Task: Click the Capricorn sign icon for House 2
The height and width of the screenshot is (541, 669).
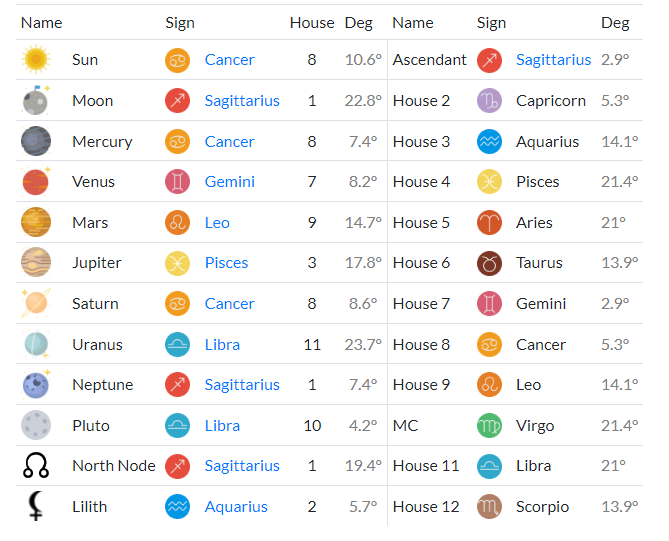Action: pos(489,101)
